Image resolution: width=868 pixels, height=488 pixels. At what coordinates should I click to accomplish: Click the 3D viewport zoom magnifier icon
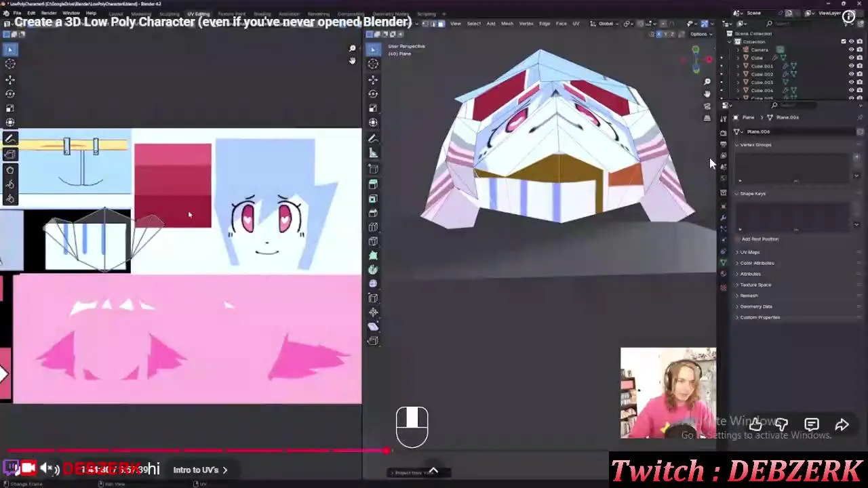click(707, 82)
